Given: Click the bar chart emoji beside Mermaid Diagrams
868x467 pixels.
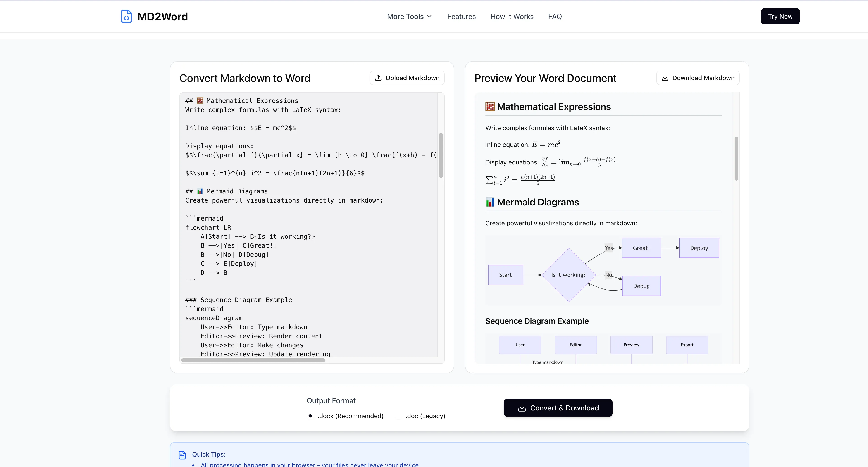Looking at the screenshot, I should (x=490, y=202).
